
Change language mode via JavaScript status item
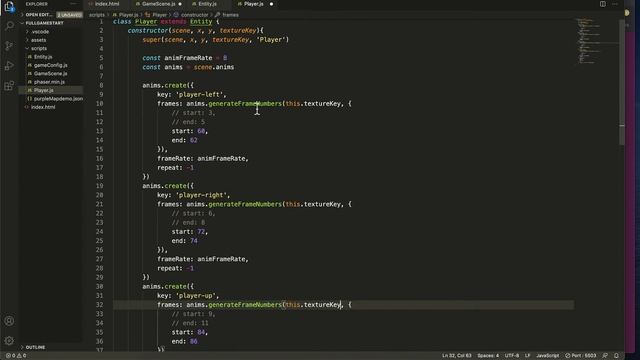(547, 356)
